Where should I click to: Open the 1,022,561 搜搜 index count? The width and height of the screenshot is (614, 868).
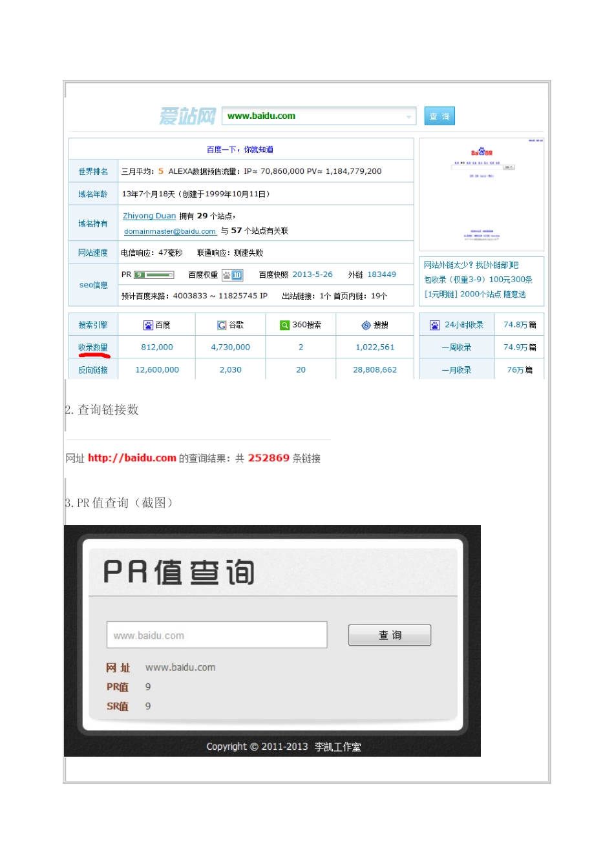click(x=375, y=347)
